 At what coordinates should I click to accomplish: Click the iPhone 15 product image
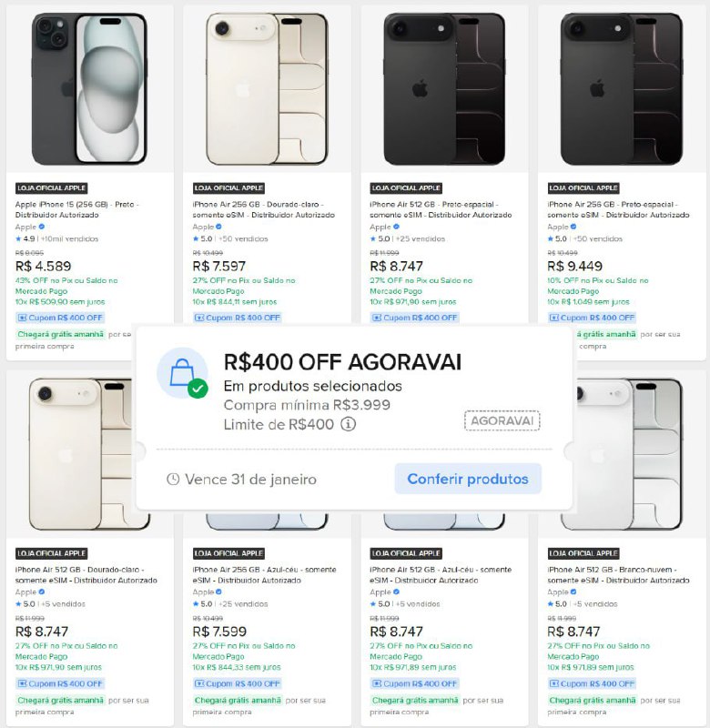pyautogui.click(x=89, y=88)
